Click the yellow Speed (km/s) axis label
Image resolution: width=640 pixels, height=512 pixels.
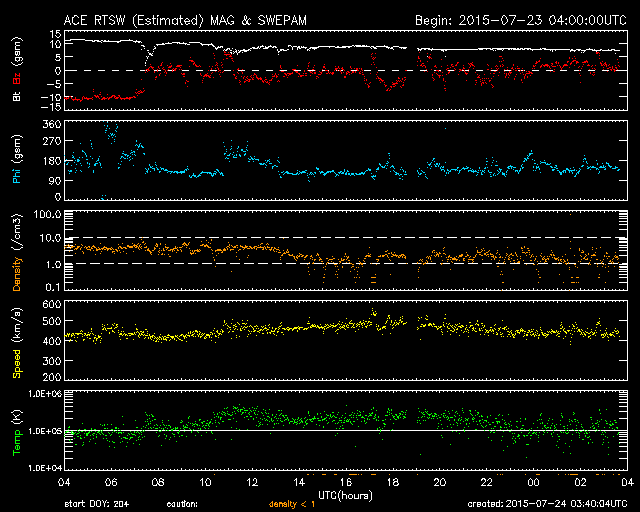[16, 340]
